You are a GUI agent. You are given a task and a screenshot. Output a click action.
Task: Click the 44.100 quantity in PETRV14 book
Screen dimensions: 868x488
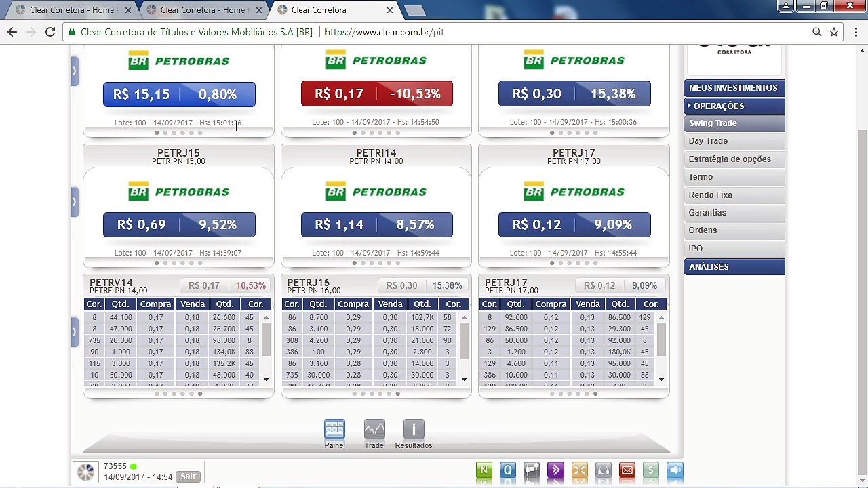click(121, 317)
